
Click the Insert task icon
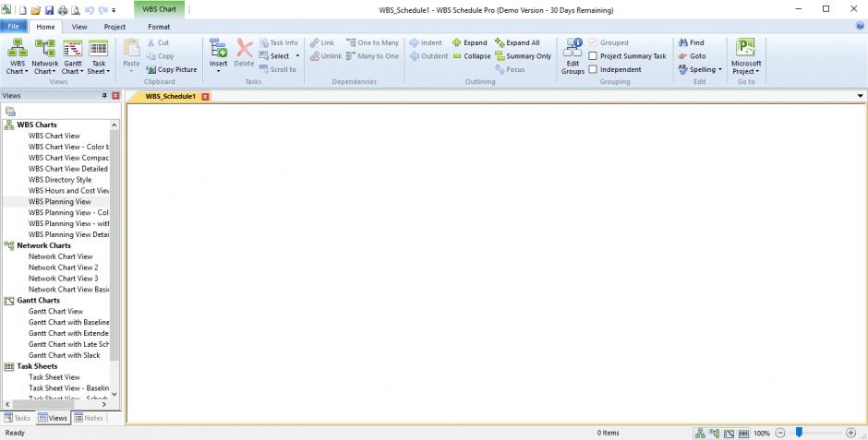218,49
